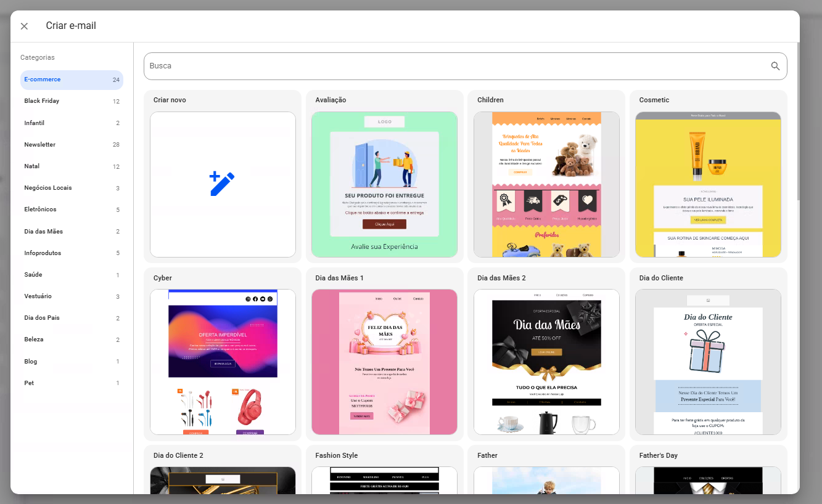822x504 pixels.
Task: Select the E-commerce category
Action: click(72, 79)
